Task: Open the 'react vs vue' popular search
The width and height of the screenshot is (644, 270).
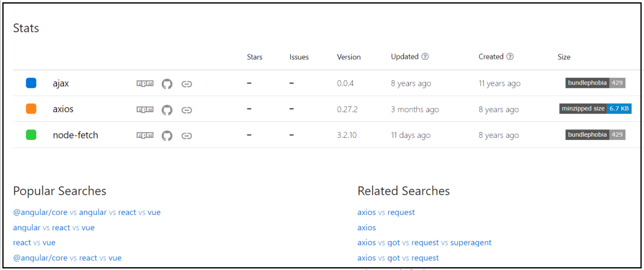Action: (x=34, y=243)
